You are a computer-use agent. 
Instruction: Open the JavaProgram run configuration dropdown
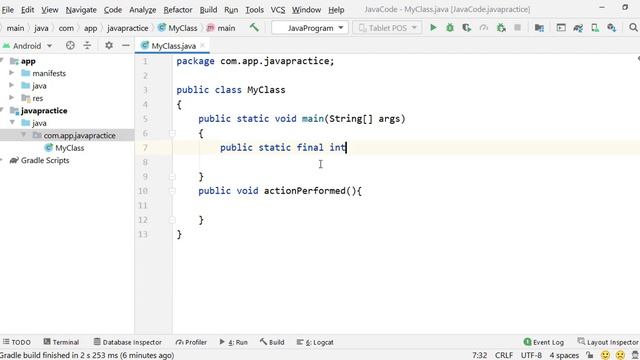[310, 28]
